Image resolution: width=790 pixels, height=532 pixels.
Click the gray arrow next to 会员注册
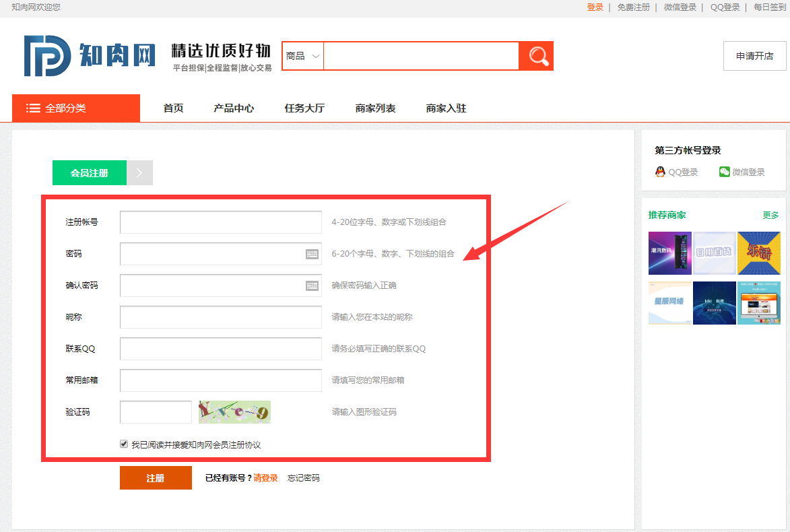139,172
